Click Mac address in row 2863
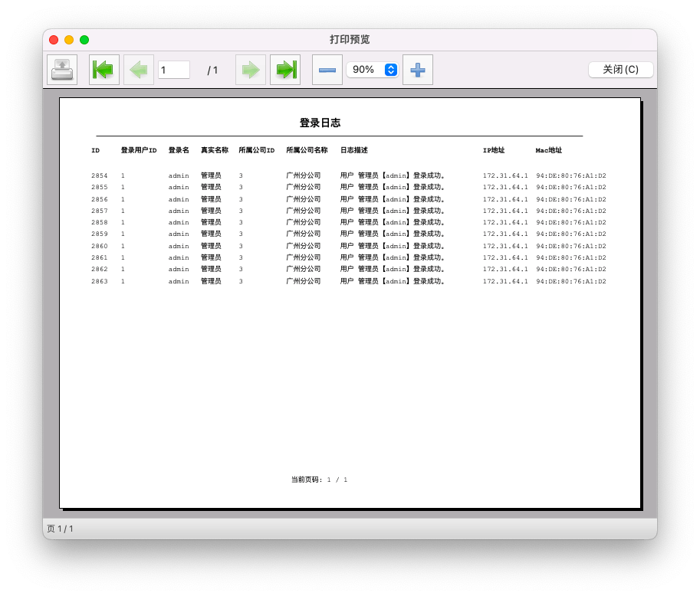Viewport: 700px width, 596px height. point(571,281)
